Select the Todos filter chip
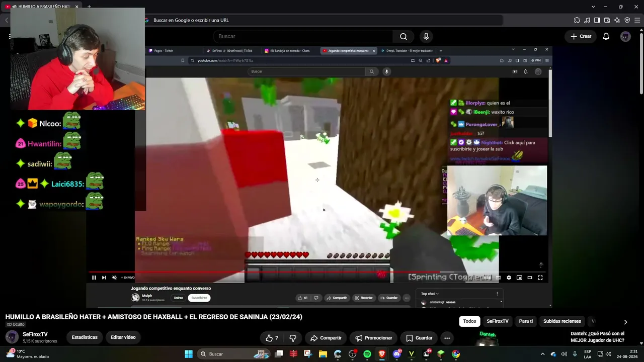 [x=469, y=321]
